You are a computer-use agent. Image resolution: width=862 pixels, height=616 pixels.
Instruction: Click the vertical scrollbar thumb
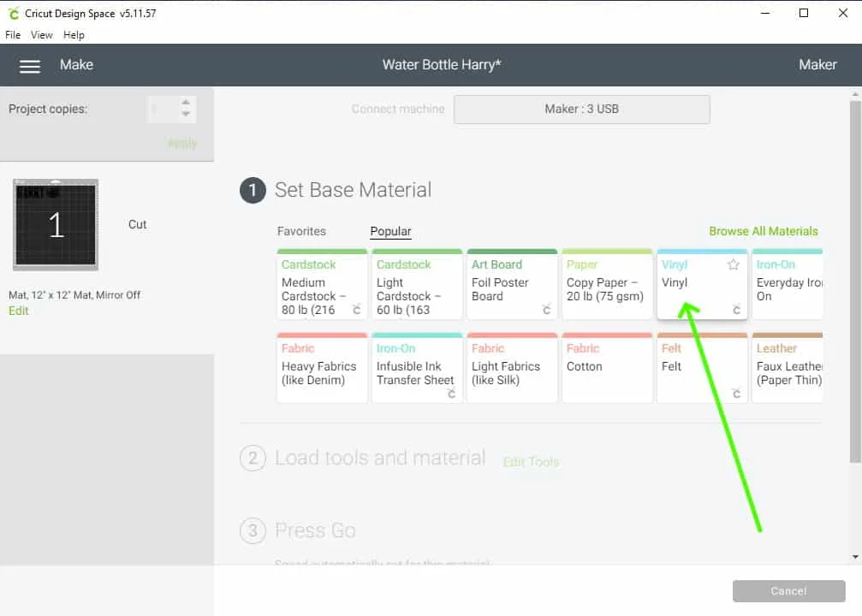pyautogui.click(x=855, y=281)
